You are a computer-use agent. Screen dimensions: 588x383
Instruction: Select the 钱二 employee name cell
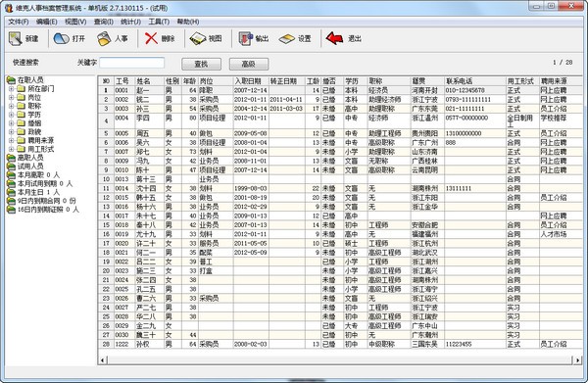tap(149, 99)
